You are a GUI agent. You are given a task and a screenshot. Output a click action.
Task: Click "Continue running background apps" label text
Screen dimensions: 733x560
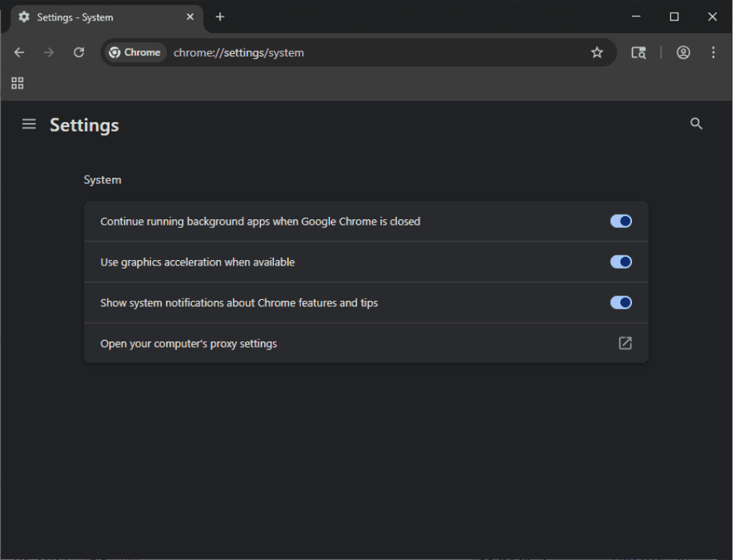coord(260,222)
